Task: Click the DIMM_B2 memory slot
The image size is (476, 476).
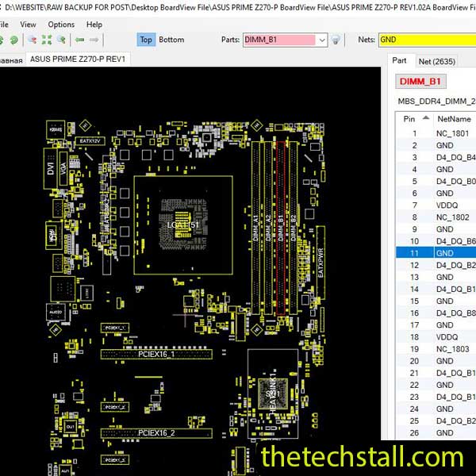Action: pos(294,228)
